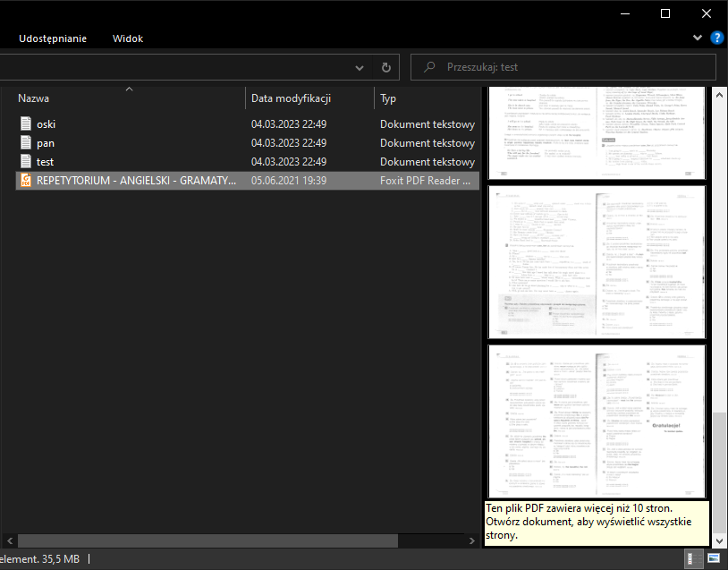Click the top PDF preview page thumbnail

coord(597,132)
